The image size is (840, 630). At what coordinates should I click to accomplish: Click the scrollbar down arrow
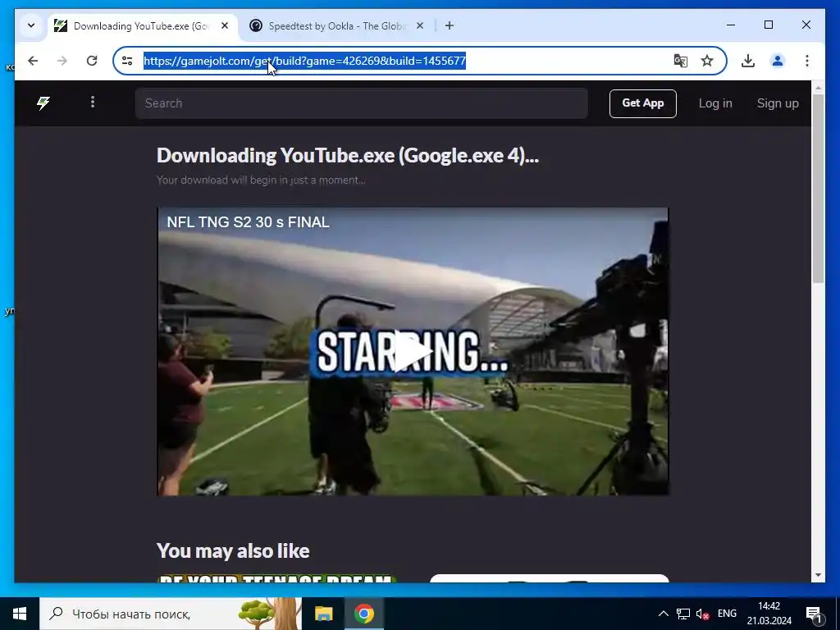coord(818,575)
